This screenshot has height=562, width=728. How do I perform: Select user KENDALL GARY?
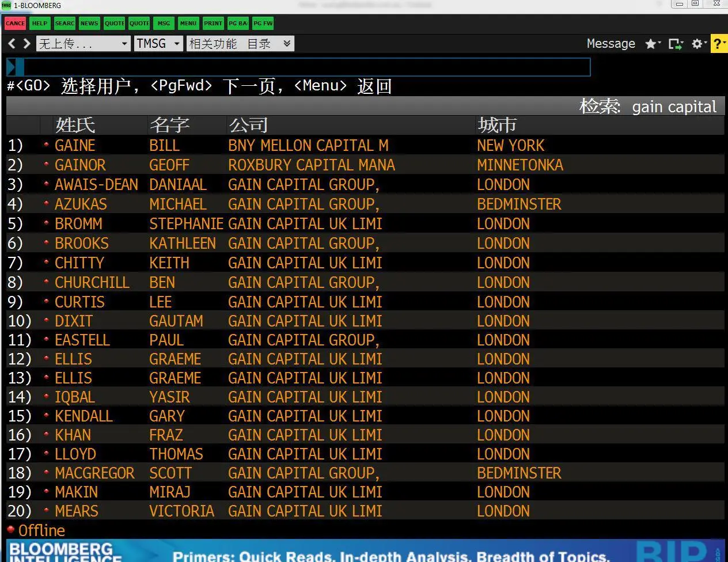pyautogui.click(x=365, y=416)
